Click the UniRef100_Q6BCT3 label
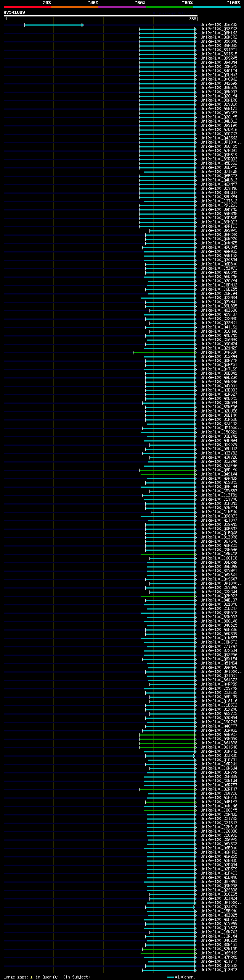The height and width of the screenshot is (980, 244). pyautogui.click(x=219, y=176)
